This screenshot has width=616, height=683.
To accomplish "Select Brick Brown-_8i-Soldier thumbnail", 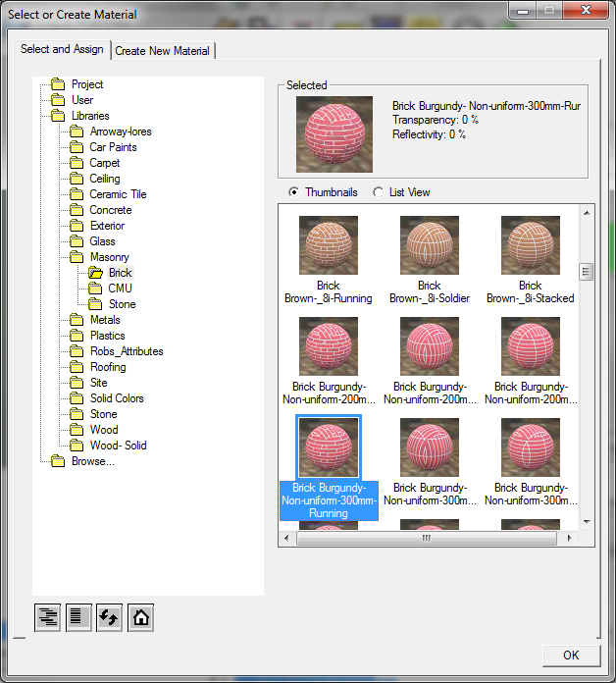I will (x=430, y=260).
